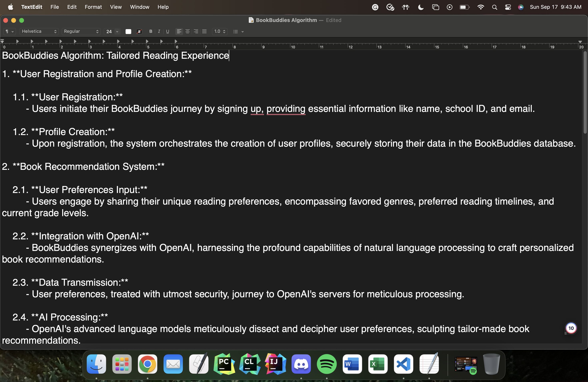The width and height of the screenshot is (588, 382).
Task: Toggle italic formatting
Action: pyautogui.click(x=159, y=32)
